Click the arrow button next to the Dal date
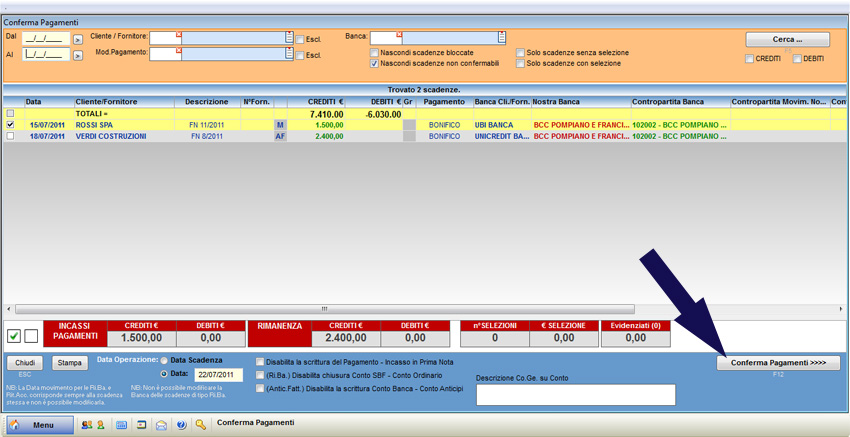 [x=78, y=38]
